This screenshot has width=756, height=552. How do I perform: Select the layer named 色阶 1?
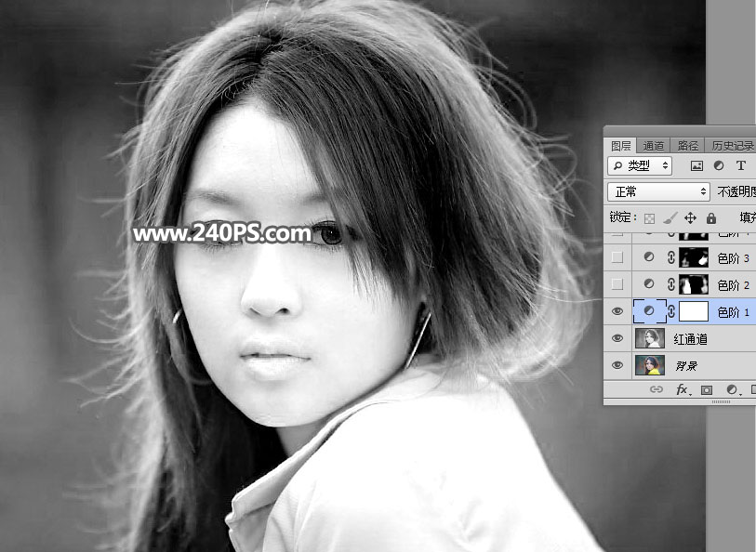pyautogui.click(x=734, y=312)
